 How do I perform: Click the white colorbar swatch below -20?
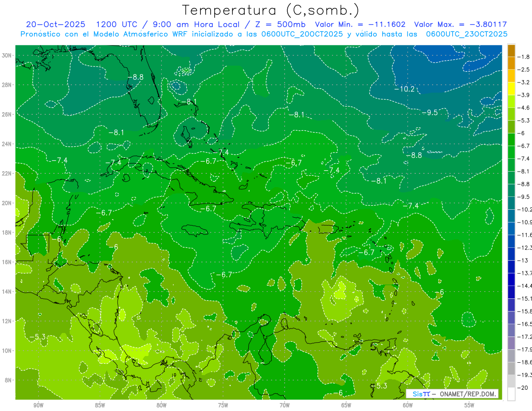511,394
